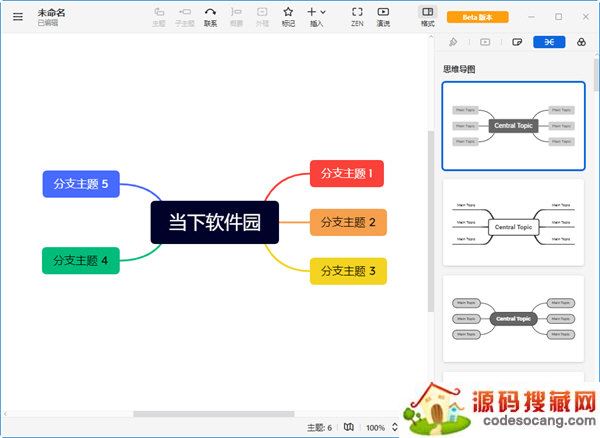Open the map overview book icon
This screenshot has height=438, width=600.
[349, 427]
